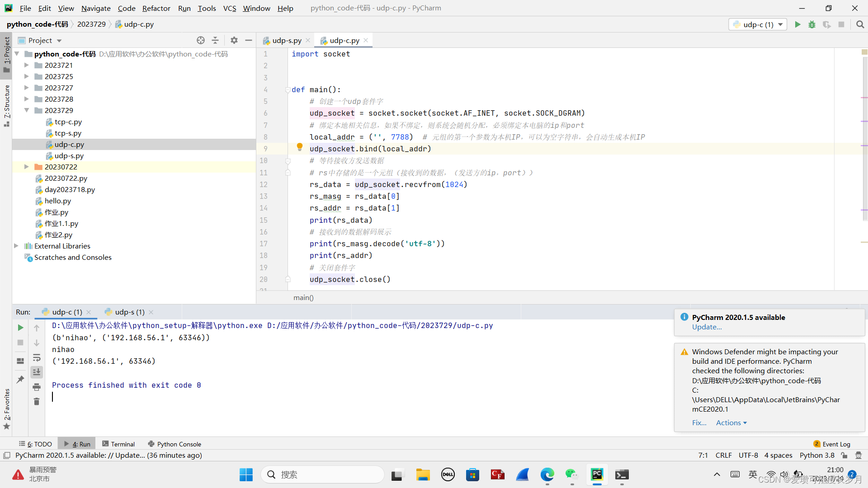Image resolution: width=868 pixels, height=488 pixels.
Task: Expand the 2023721 folder
Action: click(x=27, y=65)
